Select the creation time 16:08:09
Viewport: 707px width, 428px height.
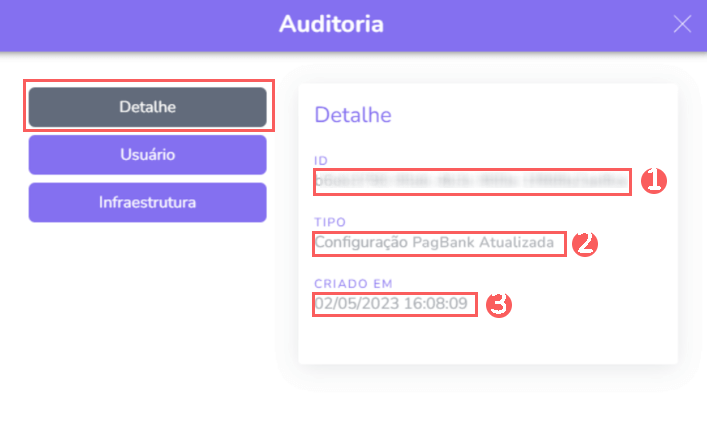434,303
